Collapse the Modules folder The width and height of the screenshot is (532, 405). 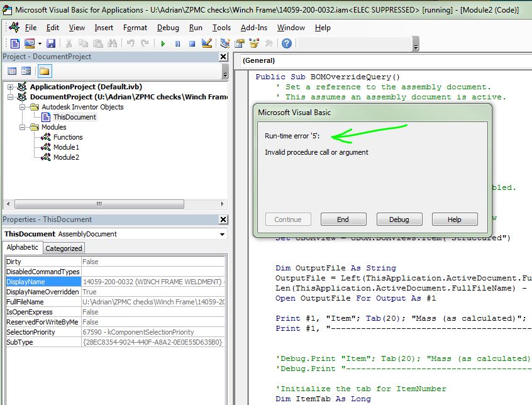[x=22, y=127]
